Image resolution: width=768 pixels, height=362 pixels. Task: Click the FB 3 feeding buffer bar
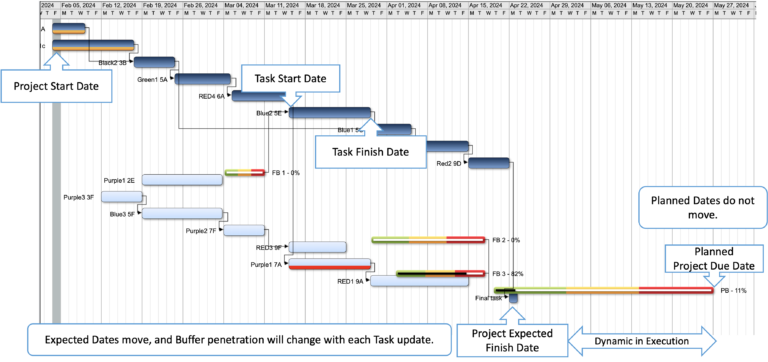(440, 273)
